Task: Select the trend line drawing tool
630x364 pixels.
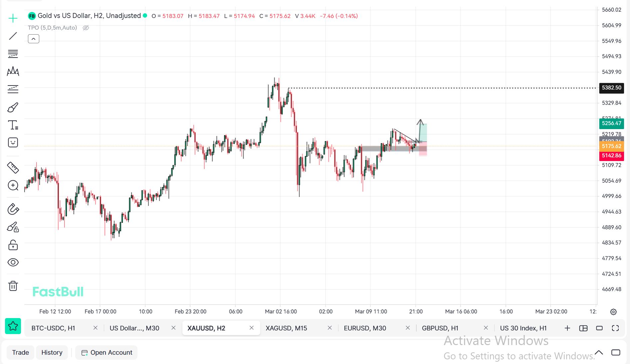Action: coord(13,36)
